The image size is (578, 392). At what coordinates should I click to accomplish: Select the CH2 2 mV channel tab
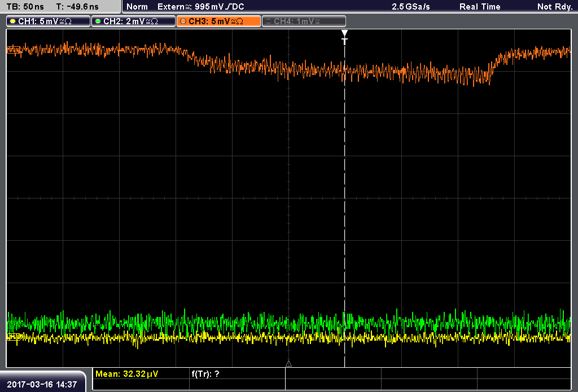[133, 21]
